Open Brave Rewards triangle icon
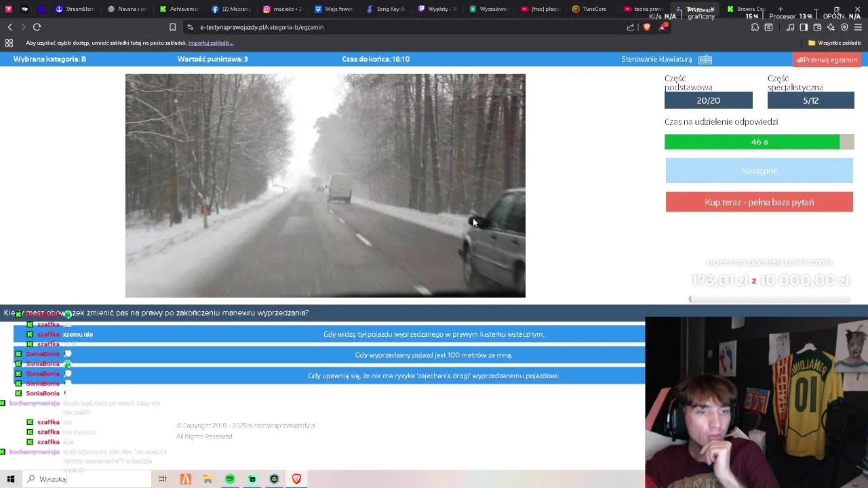Viewport: 868px width, 488px height. click(x=663, y=27)
